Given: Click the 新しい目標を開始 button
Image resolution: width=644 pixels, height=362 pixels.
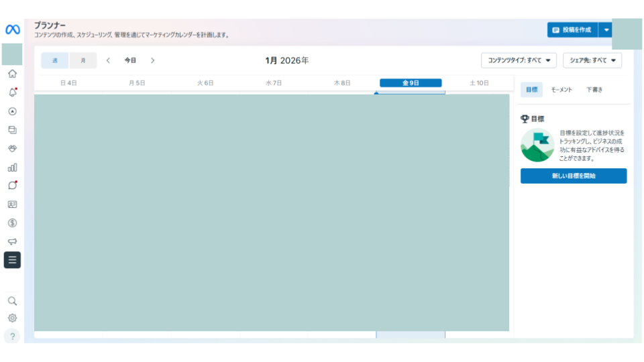Looking at the screenshot, I should pos(574,176).
